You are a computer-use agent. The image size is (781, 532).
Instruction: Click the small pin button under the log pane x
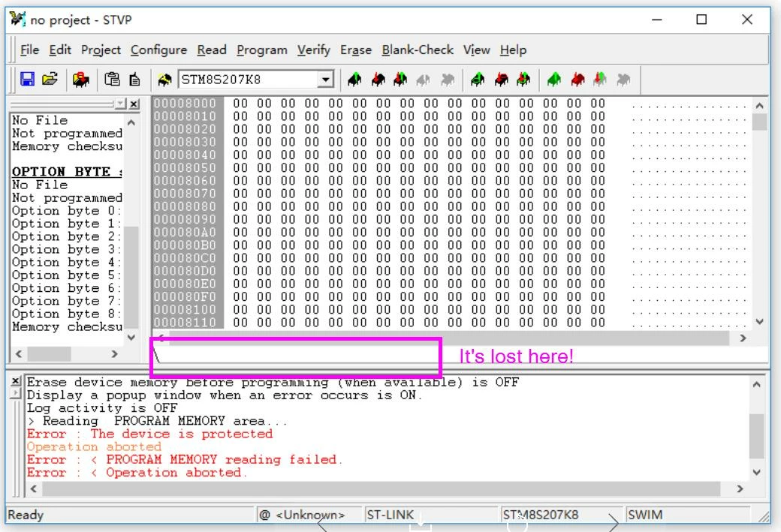tap(16, 393)
